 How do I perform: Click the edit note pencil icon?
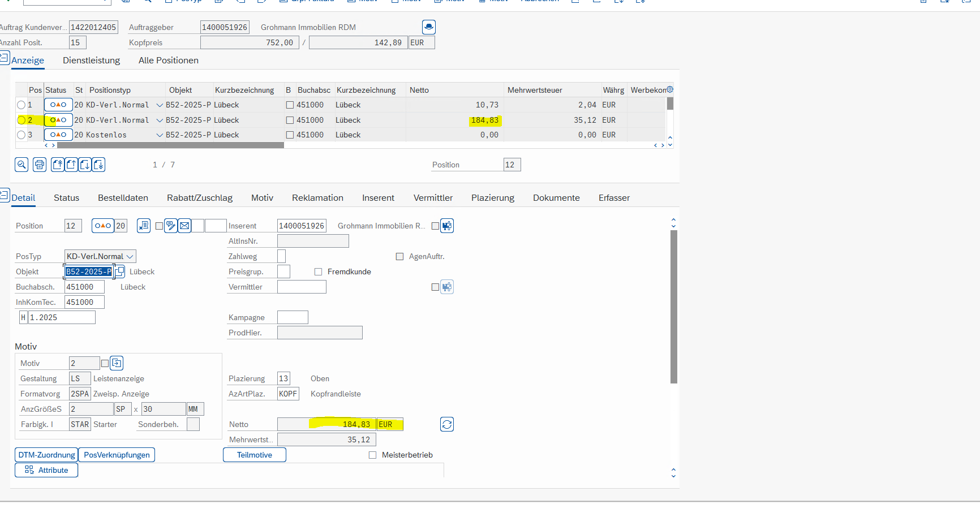[x=171, y=226]
